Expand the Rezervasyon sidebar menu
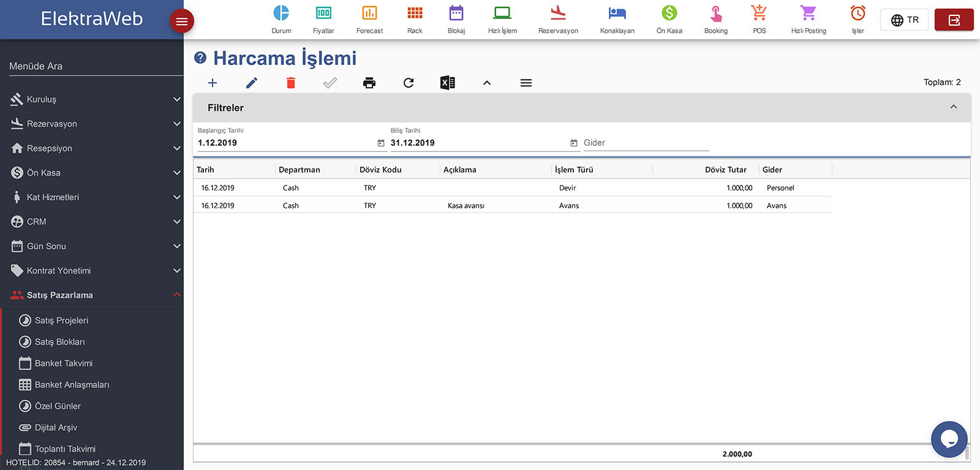Viewport: 980px width, 470px height. (x=92, y=124)
